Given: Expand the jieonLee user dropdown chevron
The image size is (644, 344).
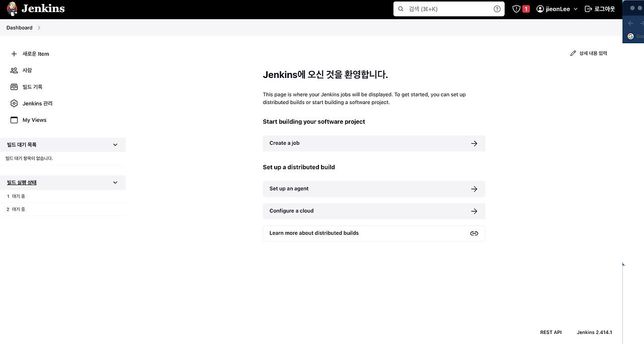Looking at the screenshot, I should [575, 9].
